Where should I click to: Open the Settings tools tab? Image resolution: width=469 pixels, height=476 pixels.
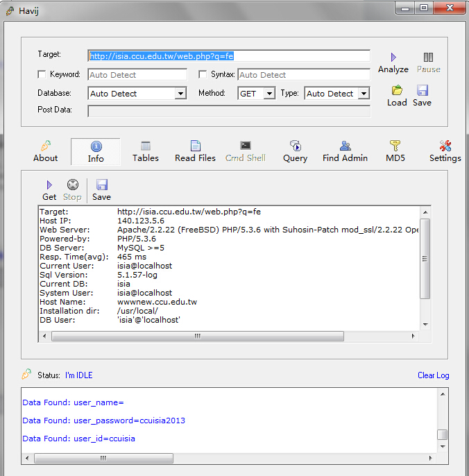click(445, 151)
